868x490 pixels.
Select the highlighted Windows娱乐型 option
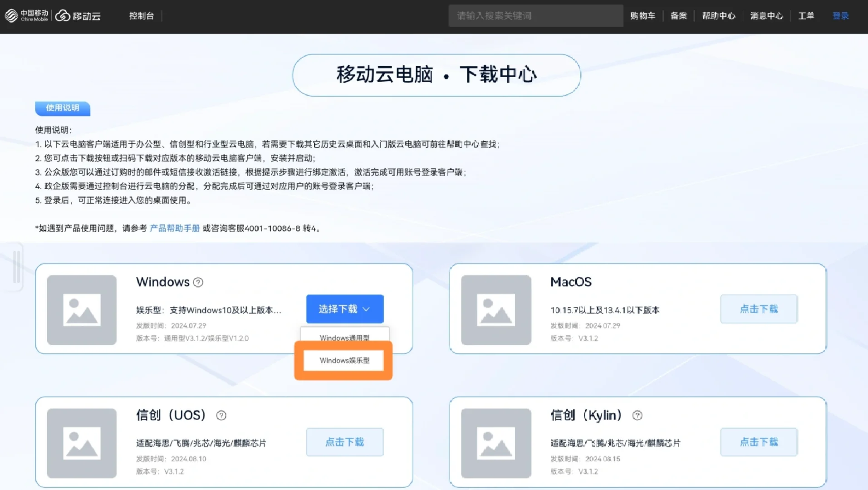[x=343, y=360]
